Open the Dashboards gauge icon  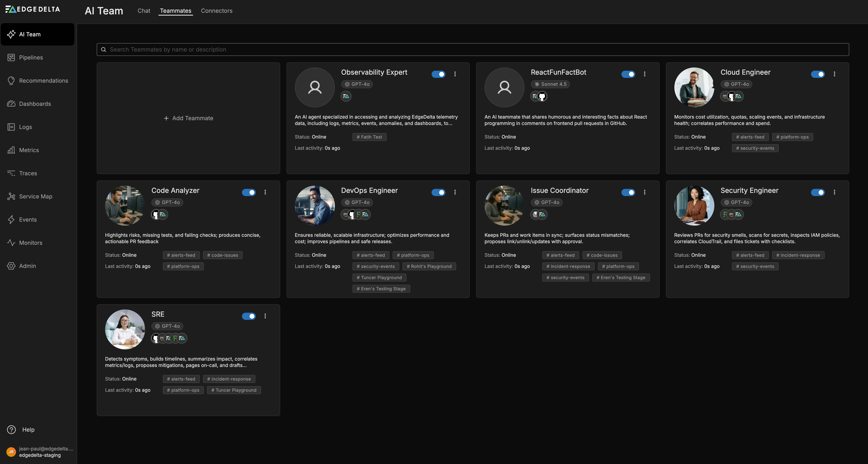[x=11, y=104]
